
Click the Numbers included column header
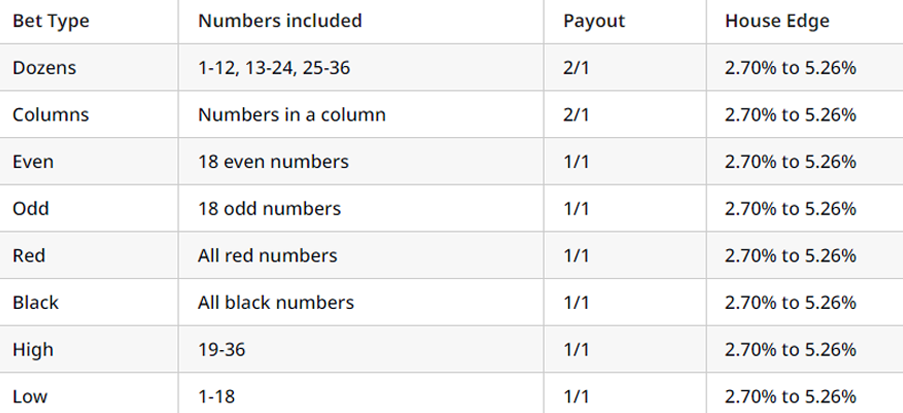coord(280,20)
